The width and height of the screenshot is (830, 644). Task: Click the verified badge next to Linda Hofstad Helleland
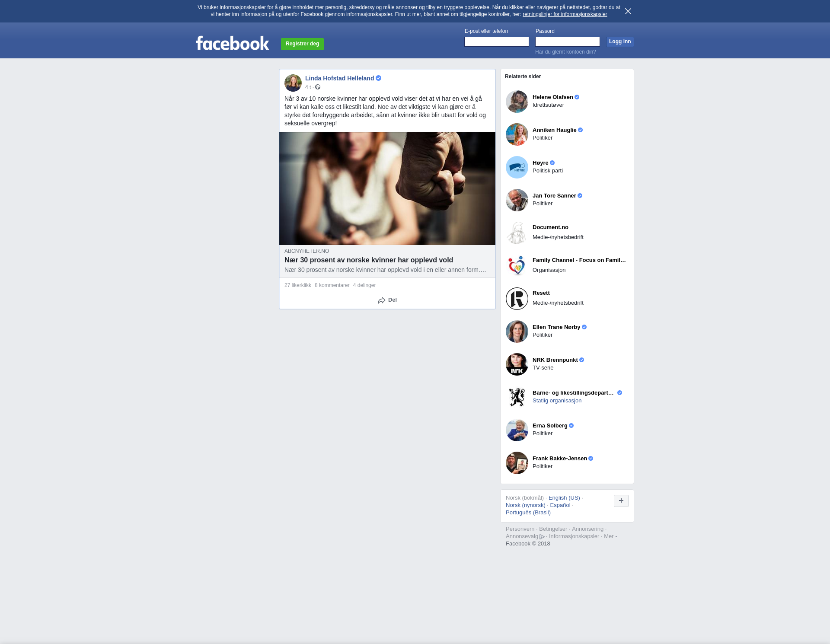coord(378,78)
